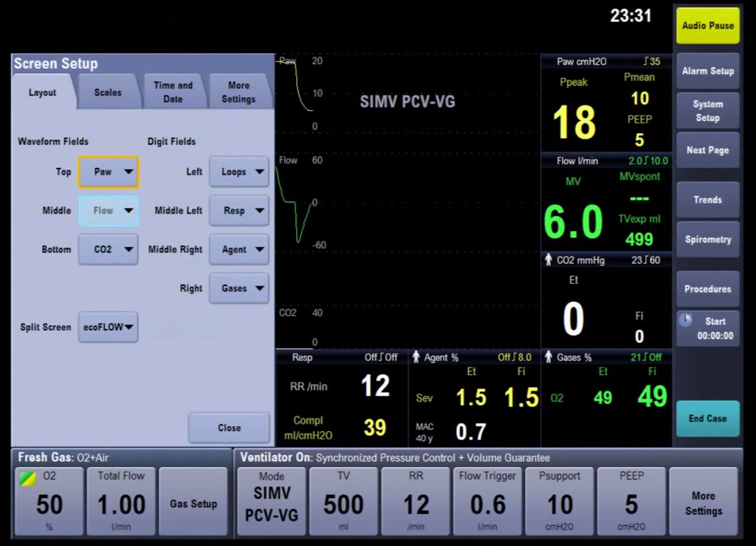Select the TV 500 ml ventilator setting
The width and height of the screenshot is (756, 546).
[x=344, y=501]
